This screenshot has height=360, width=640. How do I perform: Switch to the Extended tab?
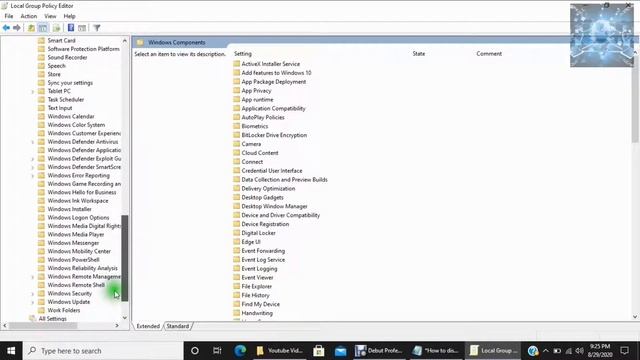(x=148, y=326)
